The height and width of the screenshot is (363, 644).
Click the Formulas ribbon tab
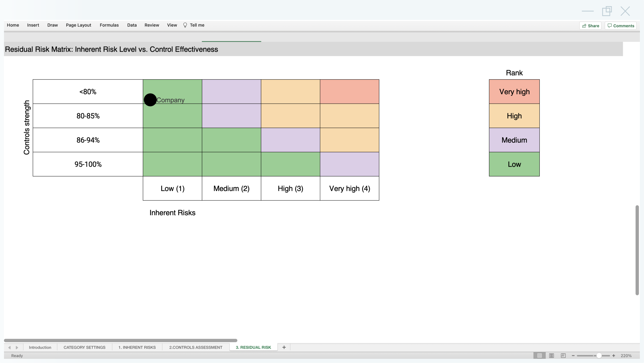point(109,25)
